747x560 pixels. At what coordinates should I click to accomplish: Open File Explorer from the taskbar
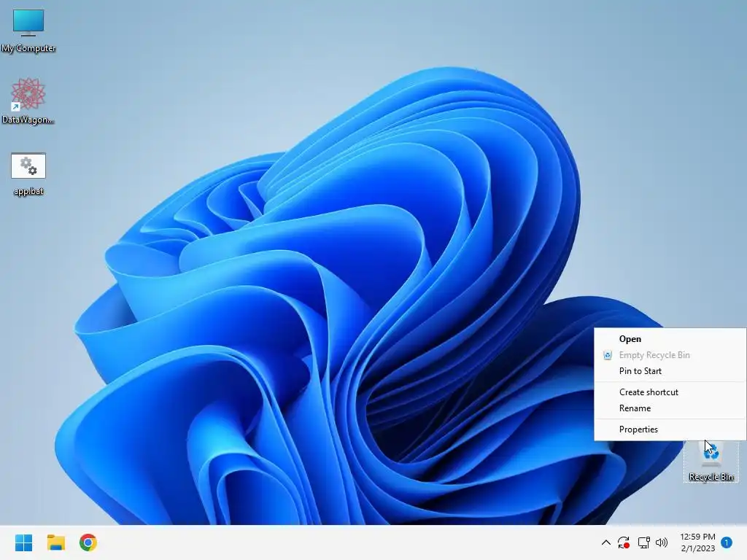tap(55, 542)
